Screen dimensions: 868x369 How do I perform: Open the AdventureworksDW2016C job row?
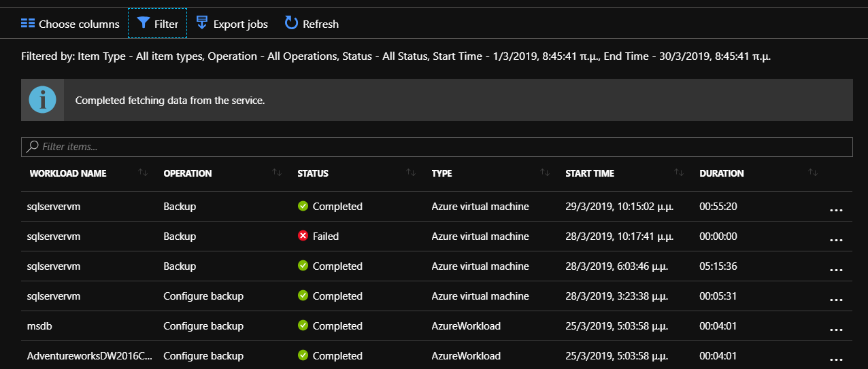tap(437, 355)
